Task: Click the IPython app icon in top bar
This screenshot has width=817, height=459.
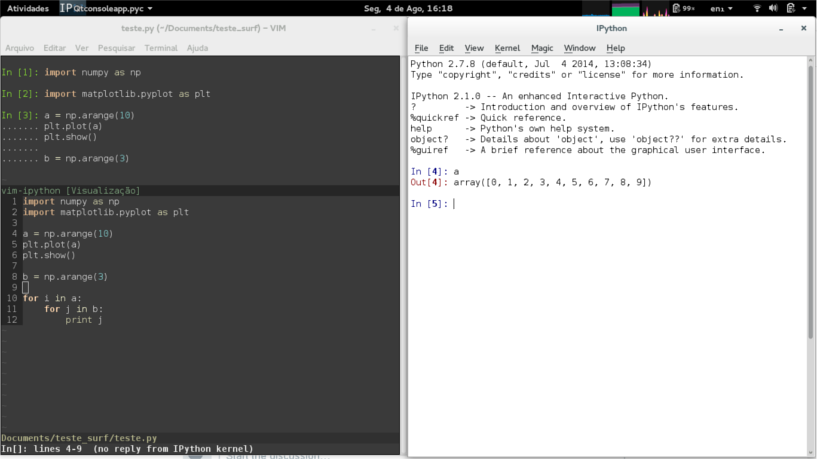Action: pyautogui.click(x=65, y=7)
